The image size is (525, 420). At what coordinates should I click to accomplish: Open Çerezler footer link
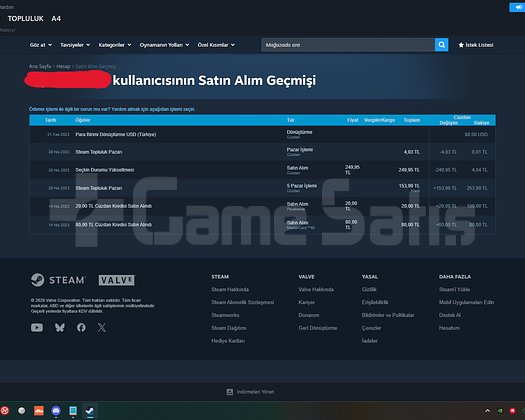click(x=371, y=328)
